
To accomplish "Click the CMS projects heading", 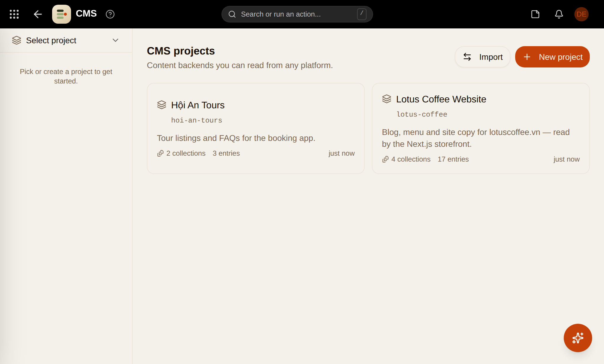I will [181, 51].
